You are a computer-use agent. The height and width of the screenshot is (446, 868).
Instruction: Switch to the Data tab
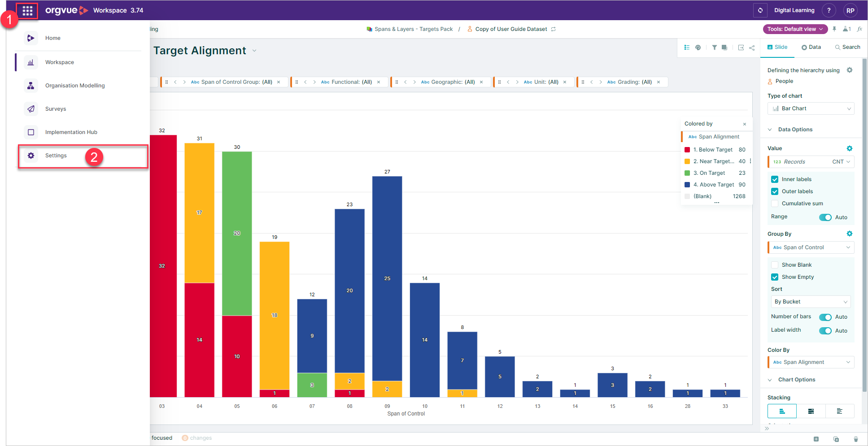tap(811, 47)
